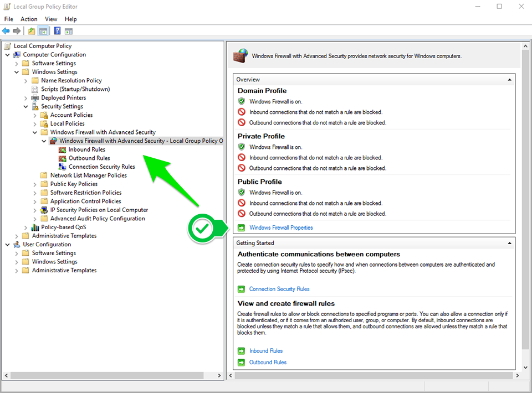The height and width of the screenshot is (393, 532).
Task: Open the View menu
Action: [51, 19]
